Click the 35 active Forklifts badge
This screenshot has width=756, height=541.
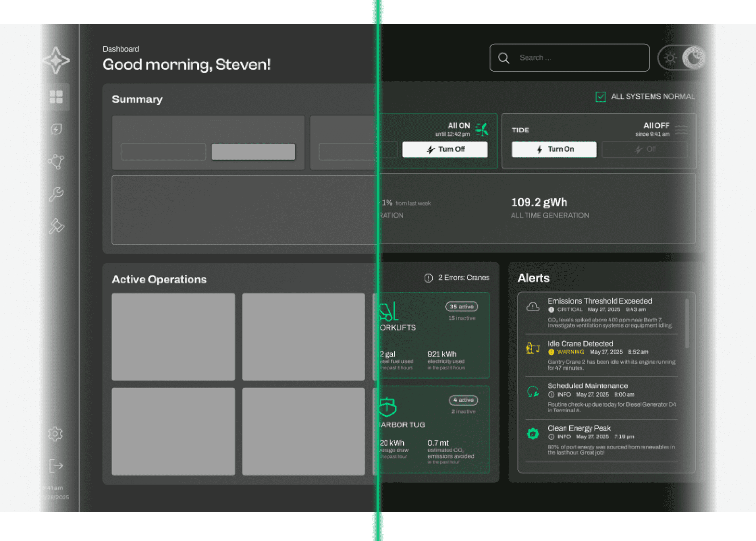pos(462,306)
